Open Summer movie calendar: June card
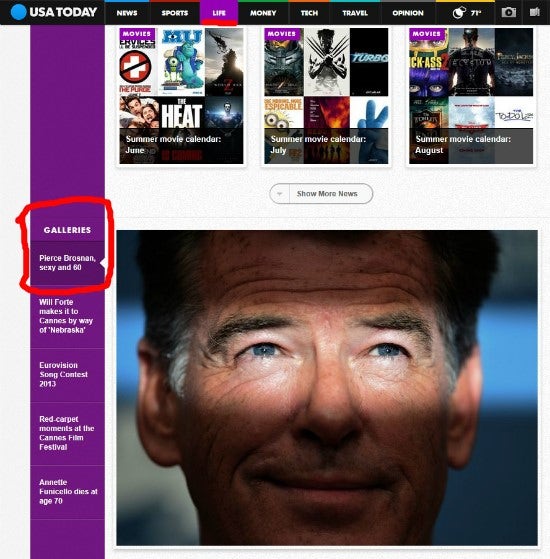Image resolution: width=550 pixels, height=559 pixels. [x=181, y=96]
